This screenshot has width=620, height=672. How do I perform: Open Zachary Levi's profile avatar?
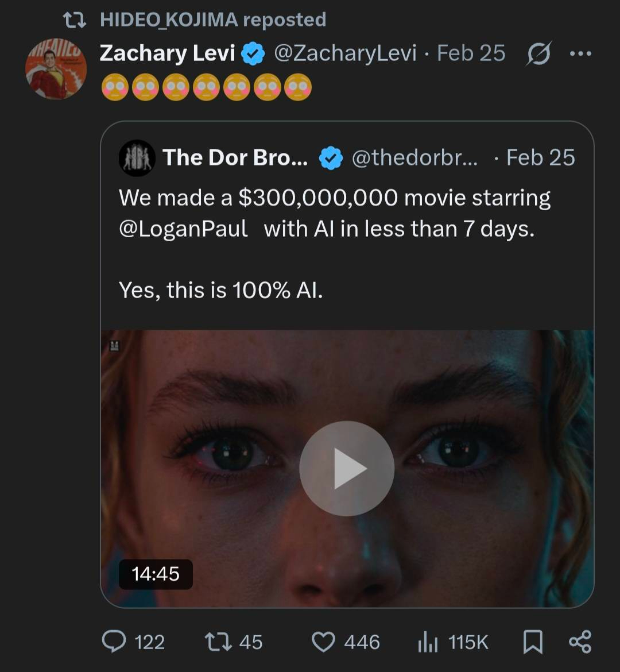point(56,68)
